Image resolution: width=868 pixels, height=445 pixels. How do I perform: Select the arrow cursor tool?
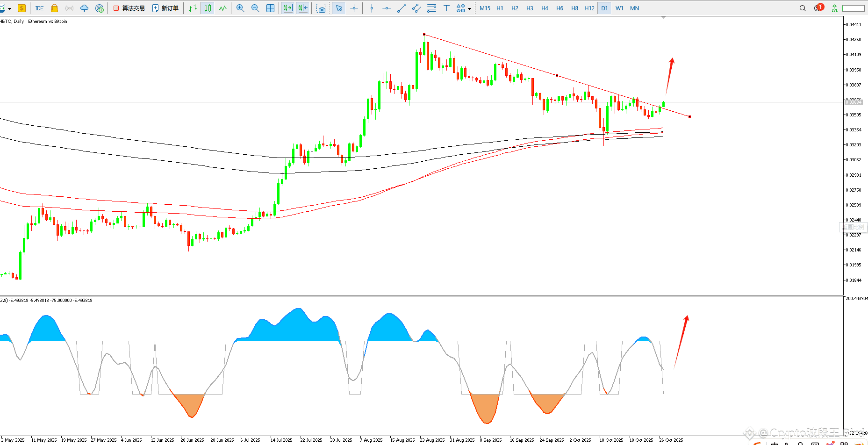pyautogui.click(x=339, y=8)
